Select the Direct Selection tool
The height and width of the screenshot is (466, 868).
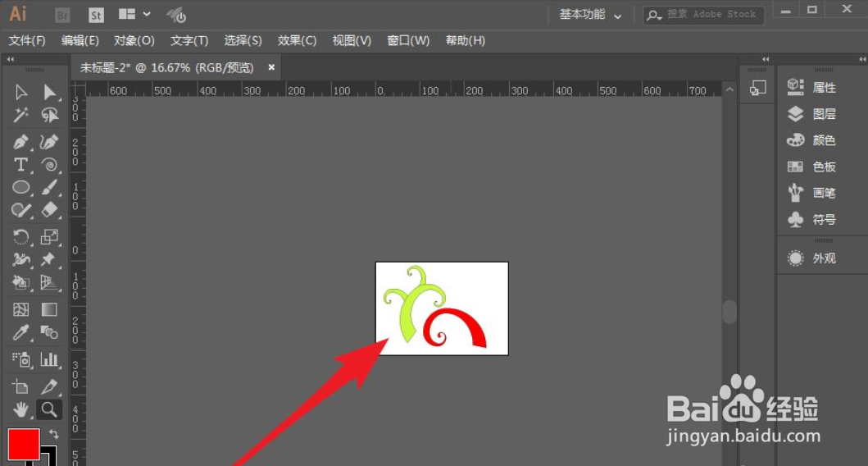pyautogui.click(x=49, y=91)
